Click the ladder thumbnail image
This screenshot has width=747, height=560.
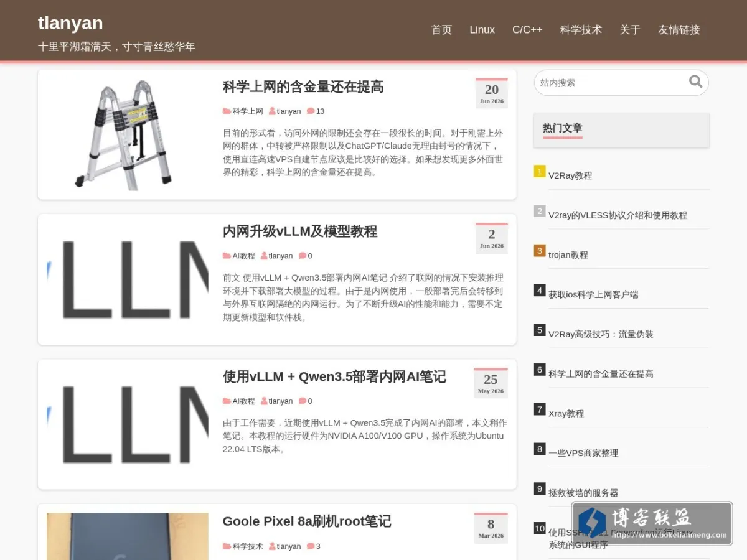(128, 134)
